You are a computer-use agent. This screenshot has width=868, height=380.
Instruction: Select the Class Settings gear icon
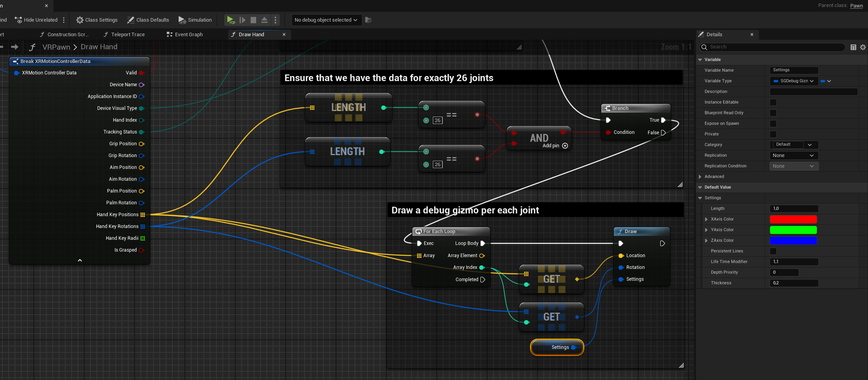pyautogui.click(x=80, y=20)
